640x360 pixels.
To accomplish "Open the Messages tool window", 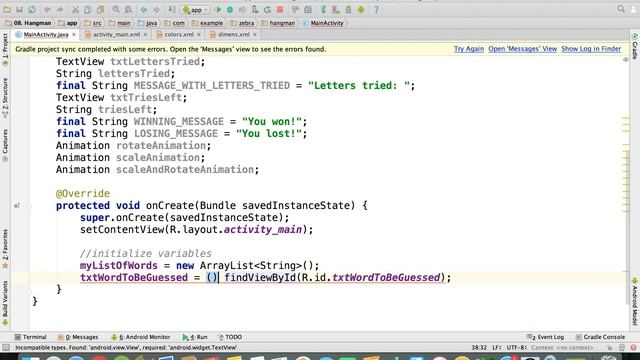I will point(78,337).
